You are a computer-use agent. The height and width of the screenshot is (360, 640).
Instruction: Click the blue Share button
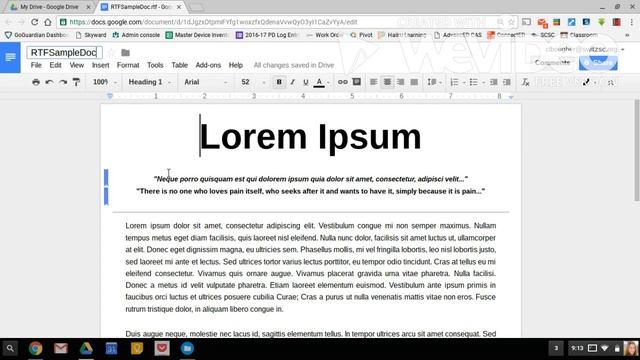(x=598, y=62)
